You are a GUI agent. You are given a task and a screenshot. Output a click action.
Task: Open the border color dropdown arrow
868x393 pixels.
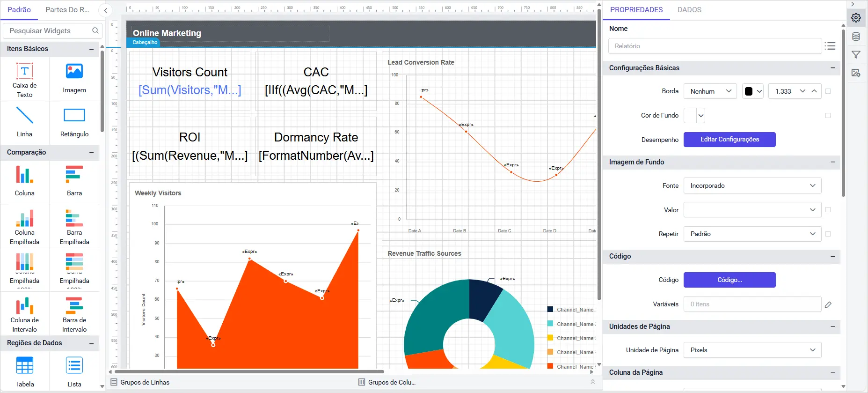[x=759, y=91]
